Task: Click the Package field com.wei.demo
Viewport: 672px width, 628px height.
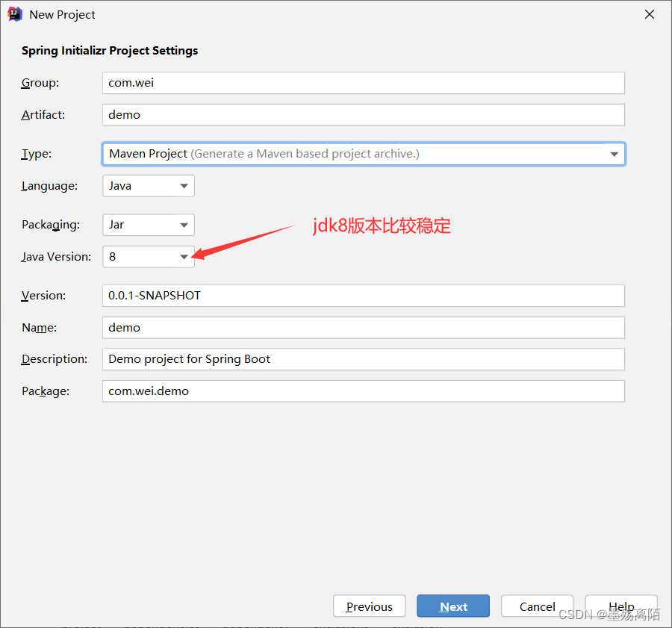Action: [364, 391]
